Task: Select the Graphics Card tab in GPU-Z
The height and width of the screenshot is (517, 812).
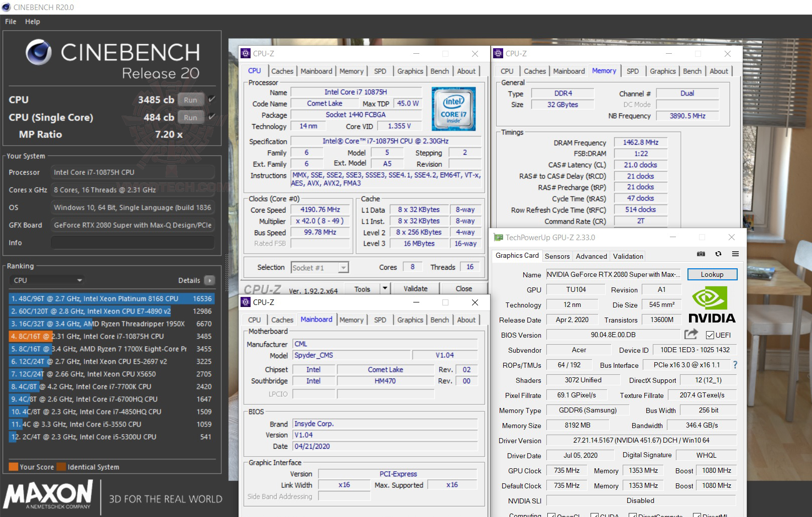Action: (517, 255)
